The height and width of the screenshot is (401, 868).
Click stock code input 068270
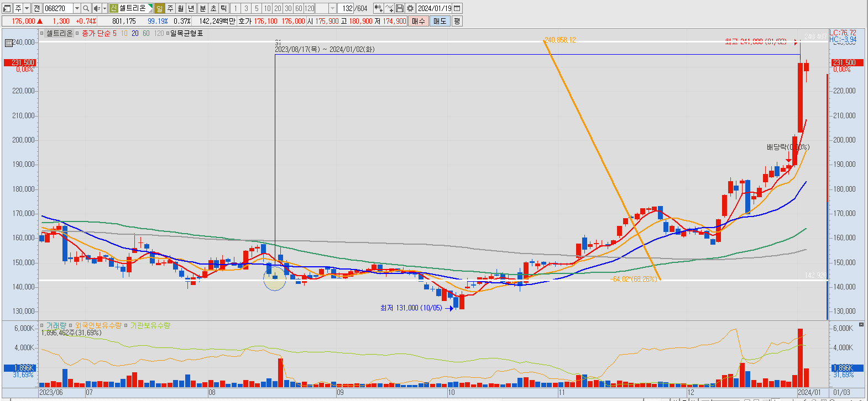pyautogui.click(x=58, y=8)
